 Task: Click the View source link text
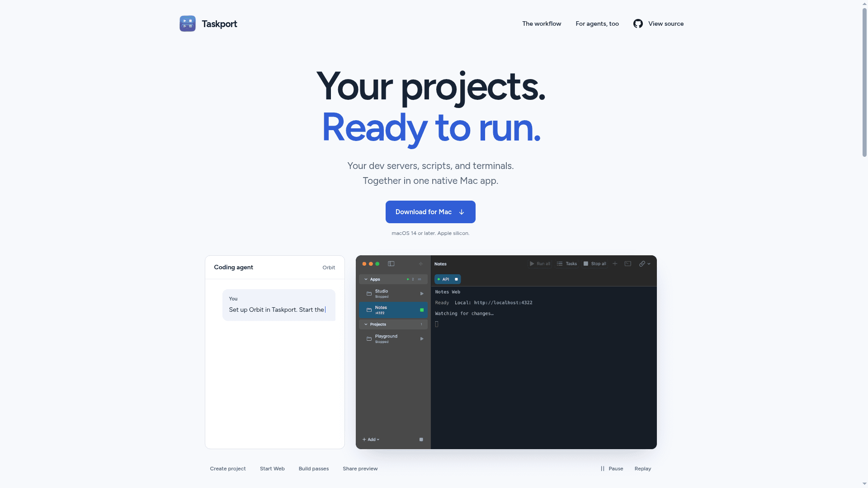click(x=666, y=23)
